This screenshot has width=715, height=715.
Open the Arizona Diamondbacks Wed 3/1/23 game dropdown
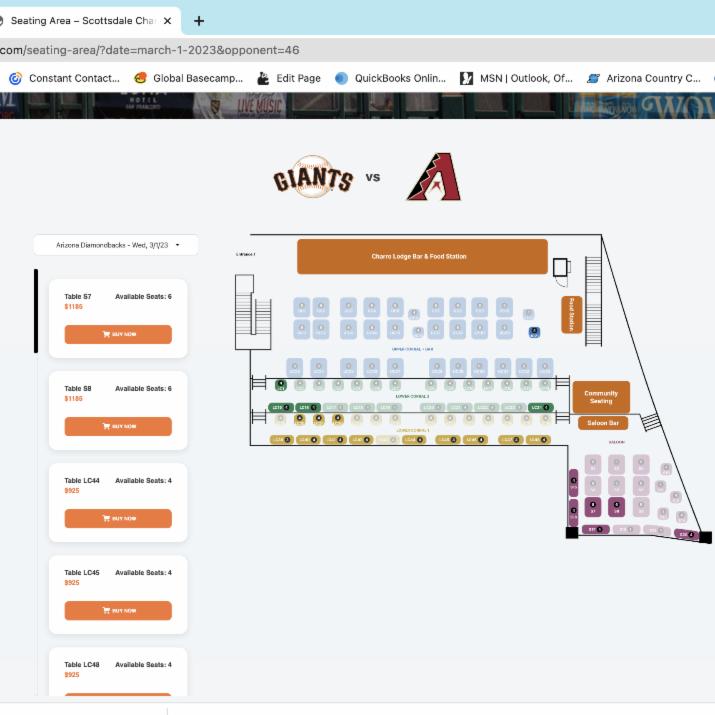click(x=116, y=245)
